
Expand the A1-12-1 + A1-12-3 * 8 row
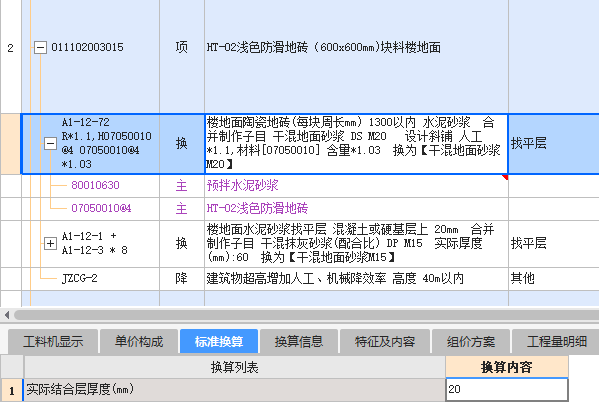tap(50, 243)
